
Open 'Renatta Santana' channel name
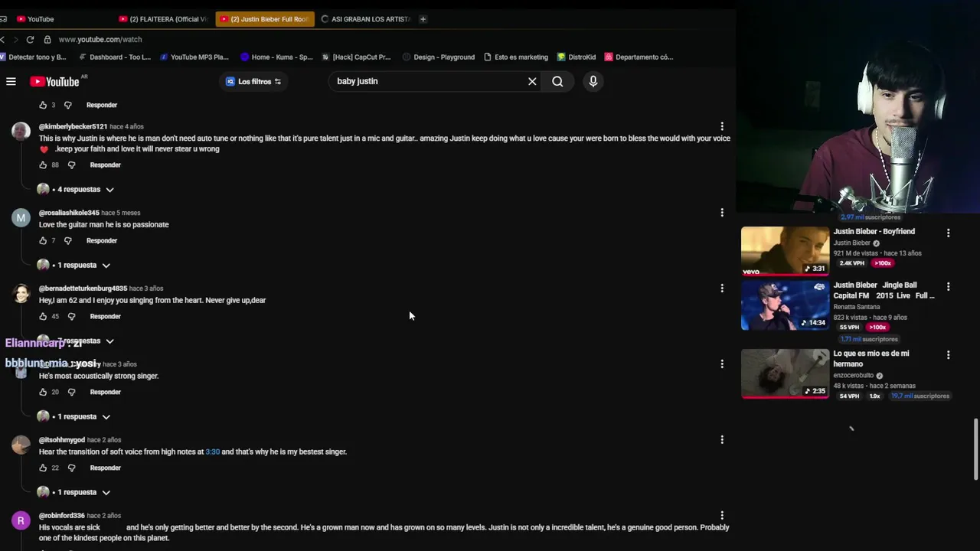pos(857,307)
